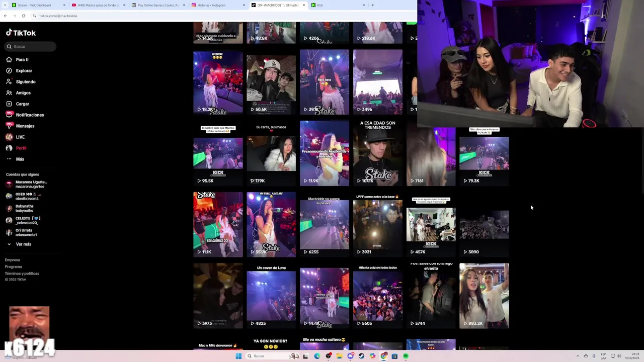This screenshot has height=362, width=644.
Task: Open the video with 5744 views
Action: [431, 296]
